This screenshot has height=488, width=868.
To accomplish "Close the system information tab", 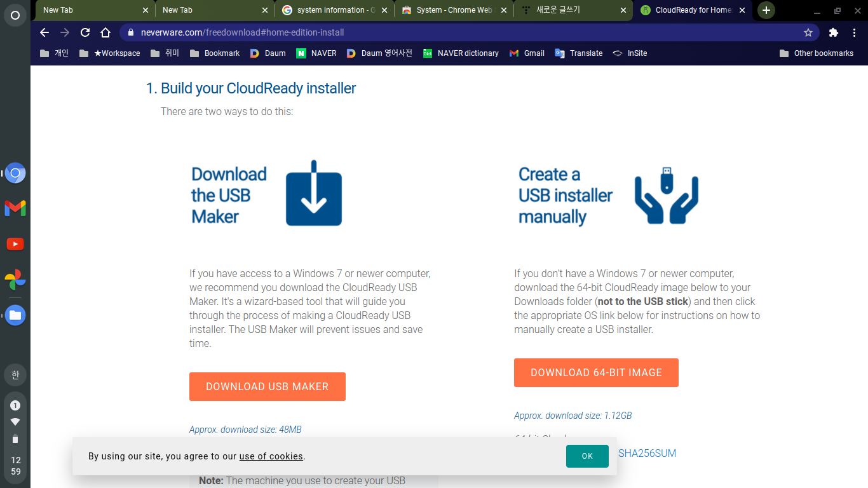I will pyautogui.click(x=384, y=10).
